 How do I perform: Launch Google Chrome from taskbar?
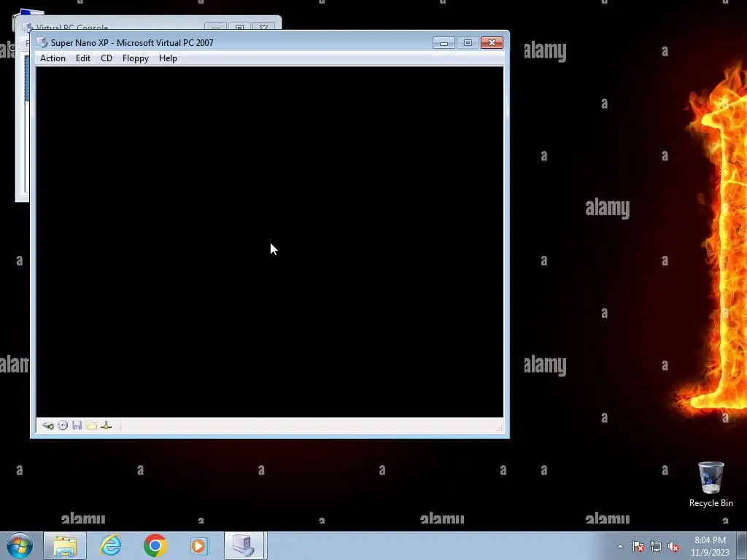point(155,545)
